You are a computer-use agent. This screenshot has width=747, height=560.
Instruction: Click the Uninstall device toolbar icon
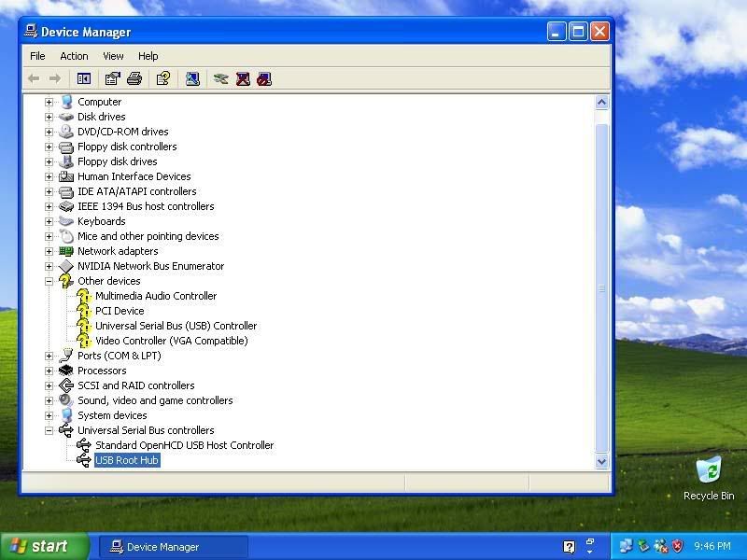point(243,79)
